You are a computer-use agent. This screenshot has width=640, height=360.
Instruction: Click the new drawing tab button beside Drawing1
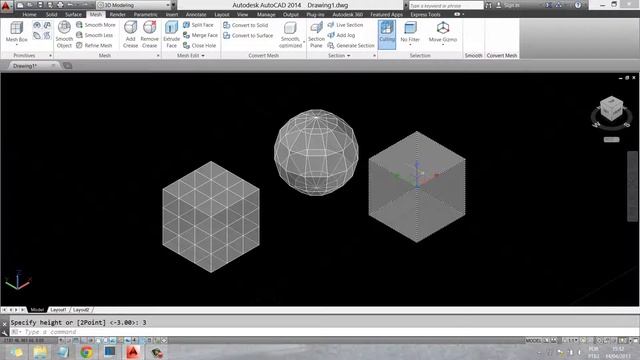67,66
